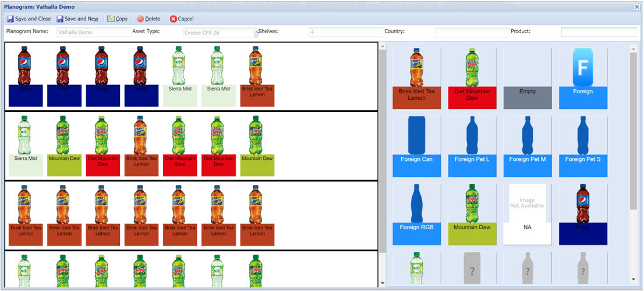This screenshot has height=291, width=644.
Task: Pick the Empty tile in product palette
Action: click(x=528, y=78)
